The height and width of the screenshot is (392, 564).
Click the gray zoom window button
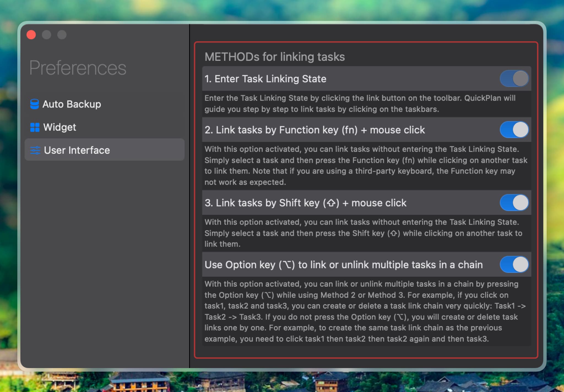(x=62, y=35)
